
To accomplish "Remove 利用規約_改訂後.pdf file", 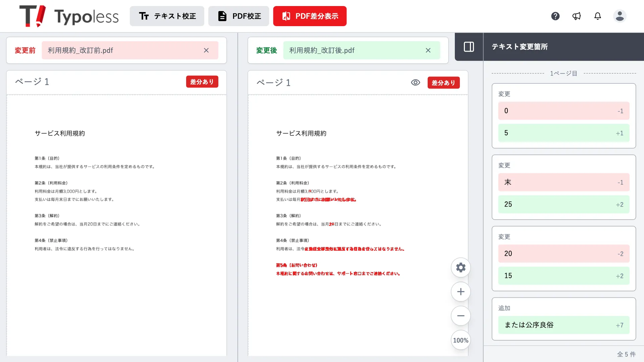I will point(428,50).
